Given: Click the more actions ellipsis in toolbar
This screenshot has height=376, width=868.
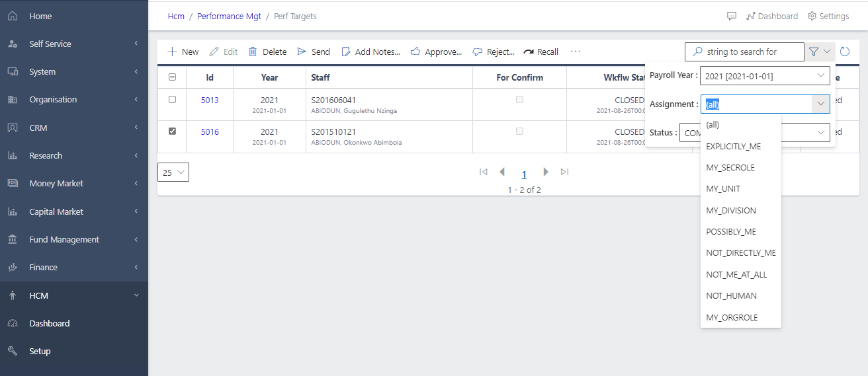Looking at the screenshot, I should [x=576, y=52].
